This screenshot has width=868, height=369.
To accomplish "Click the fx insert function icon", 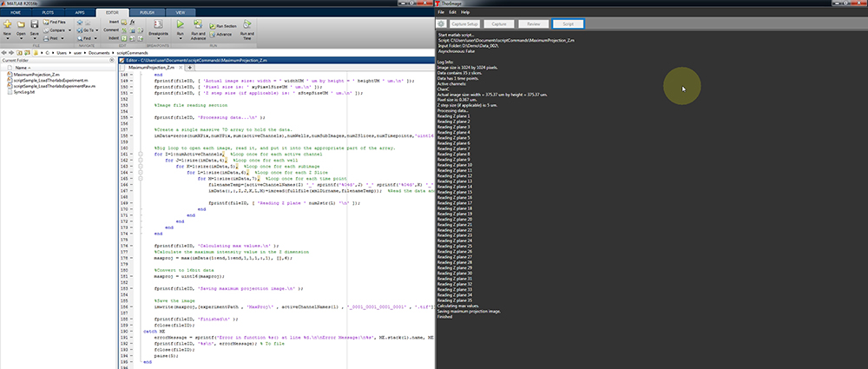I will (133, 23).
